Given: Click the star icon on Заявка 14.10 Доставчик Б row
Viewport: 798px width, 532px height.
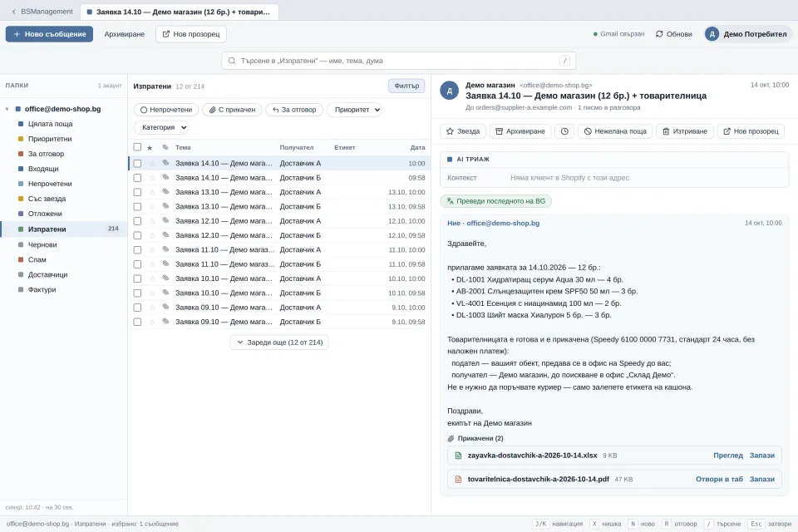Looking at the screenshot, I should (x=151, y=178).
